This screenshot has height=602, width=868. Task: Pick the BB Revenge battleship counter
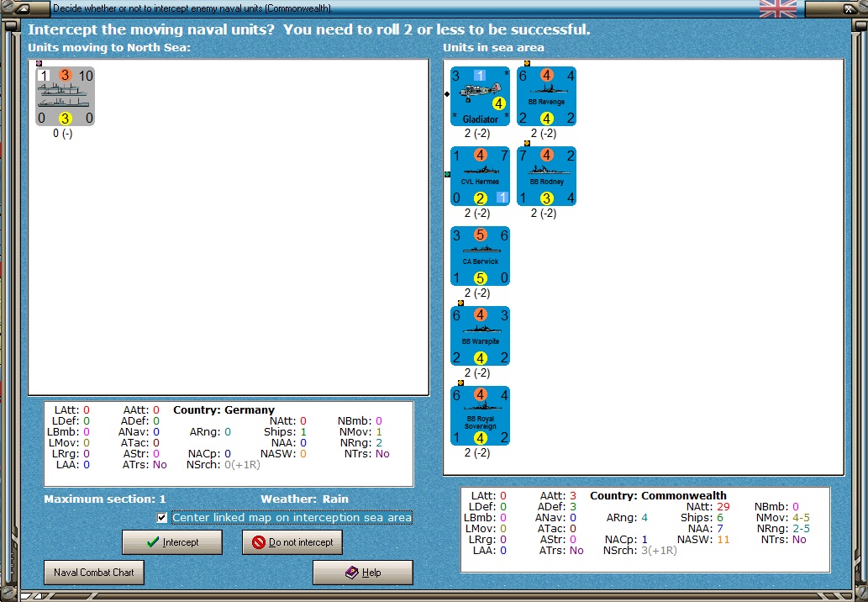tap(546, 97)
